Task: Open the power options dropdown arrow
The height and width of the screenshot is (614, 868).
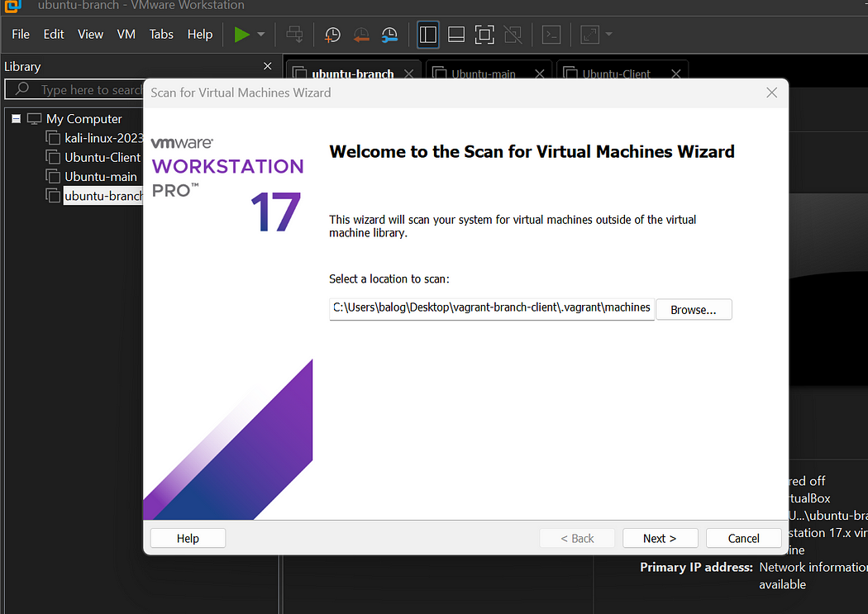Action: 260,35
